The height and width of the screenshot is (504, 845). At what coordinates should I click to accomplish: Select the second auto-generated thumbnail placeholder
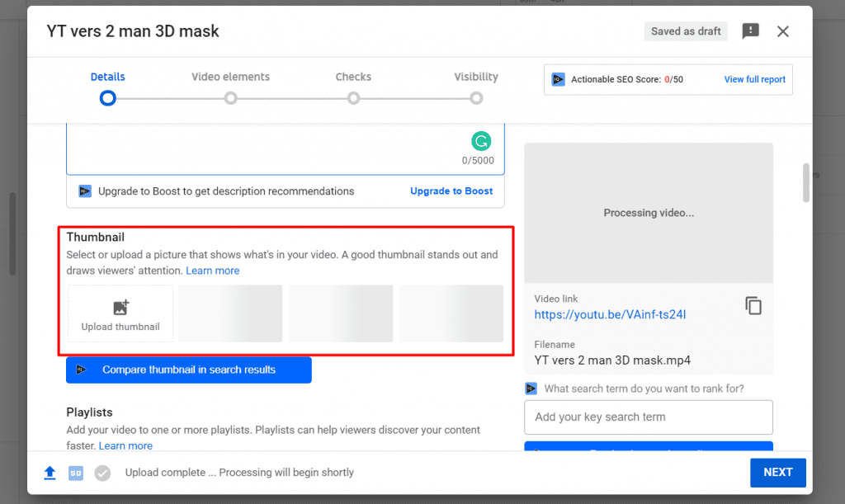click(x=341, y=313)
